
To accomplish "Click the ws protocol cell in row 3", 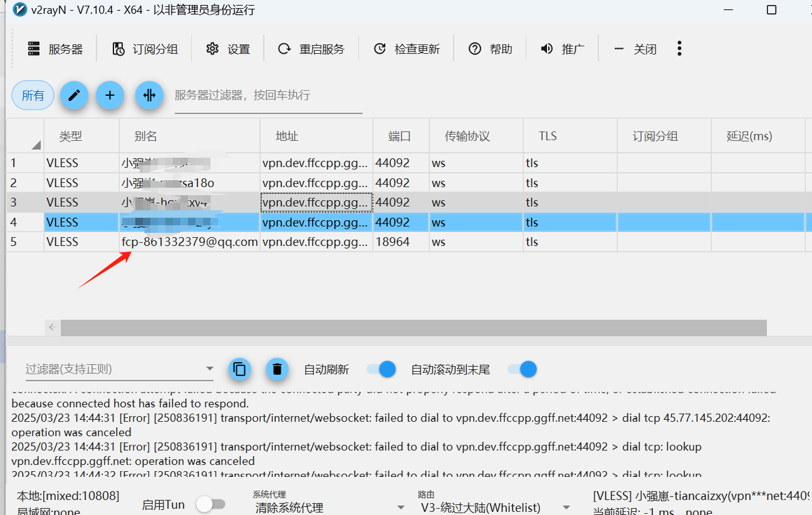I will click(476, 202).
